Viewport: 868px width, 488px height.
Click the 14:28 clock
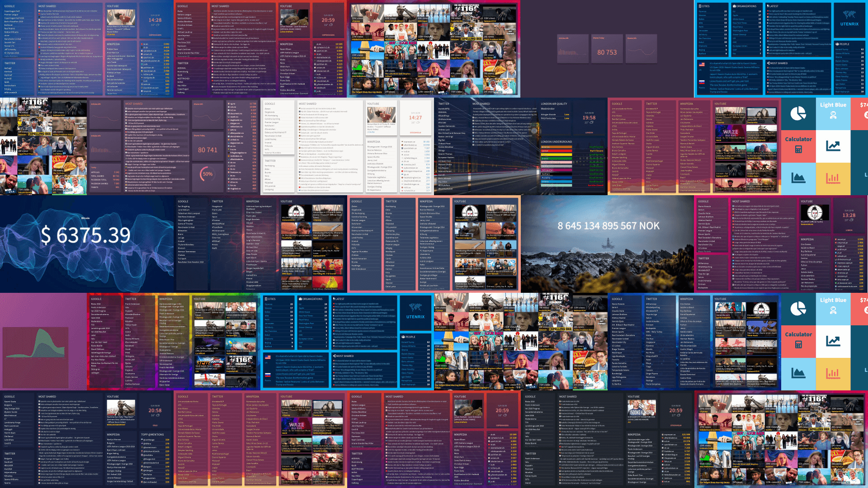pos(155,20)
